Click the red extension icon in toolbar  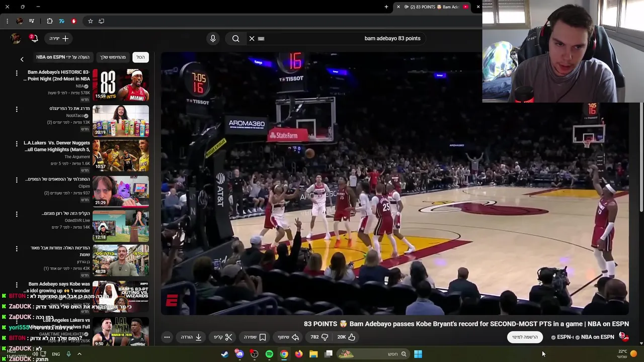[x=73, y=21]
